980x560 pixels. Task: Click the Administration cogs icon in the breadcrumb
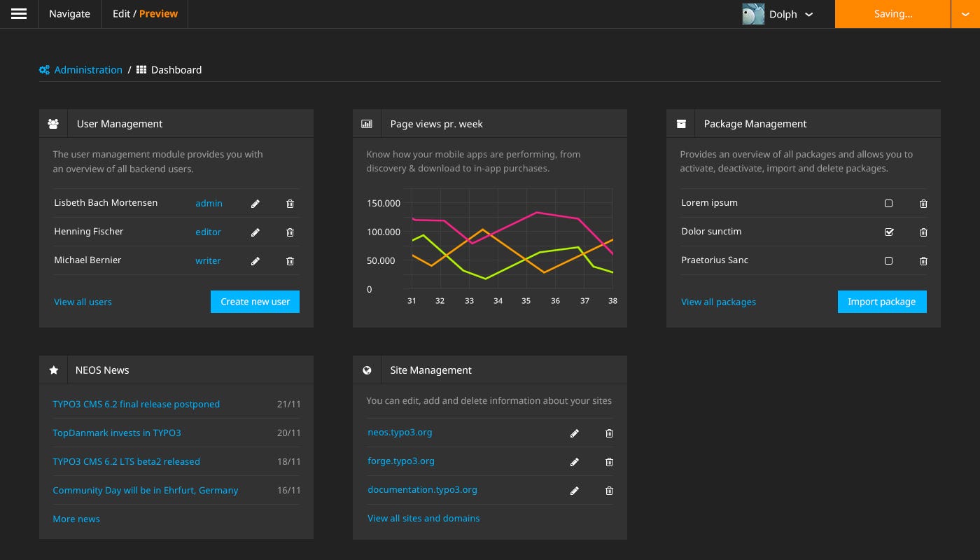(x=44, y=69)
